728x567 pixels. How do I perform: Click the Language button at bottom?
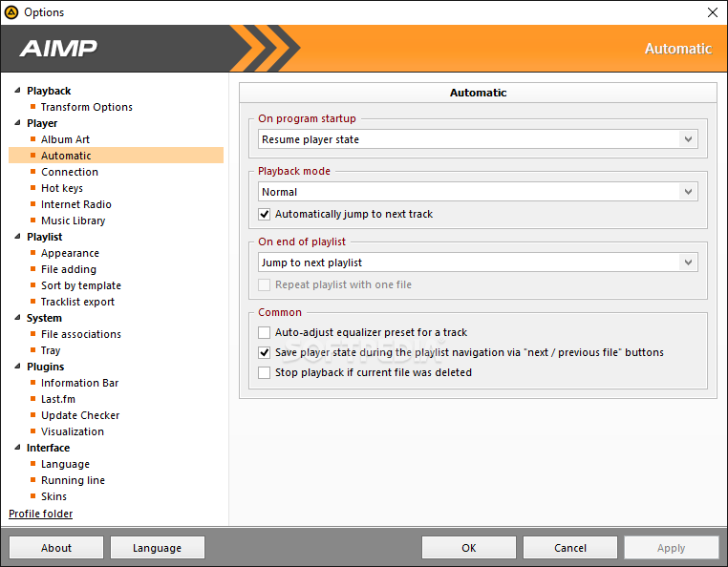point(158,548)
